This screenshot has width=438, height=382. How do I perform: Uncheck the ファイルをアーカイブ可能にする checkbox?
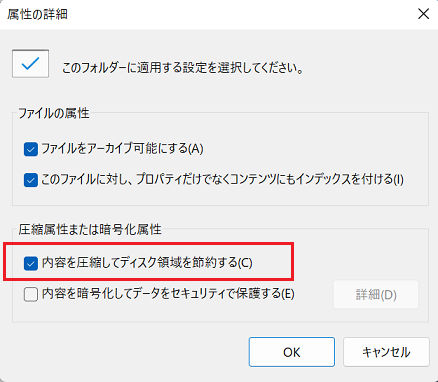31,149
